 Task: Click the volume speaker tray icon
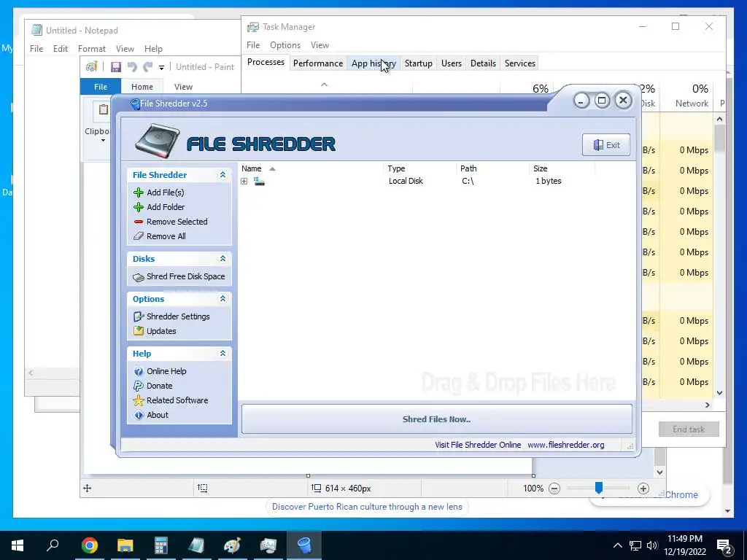pos(652,545)
